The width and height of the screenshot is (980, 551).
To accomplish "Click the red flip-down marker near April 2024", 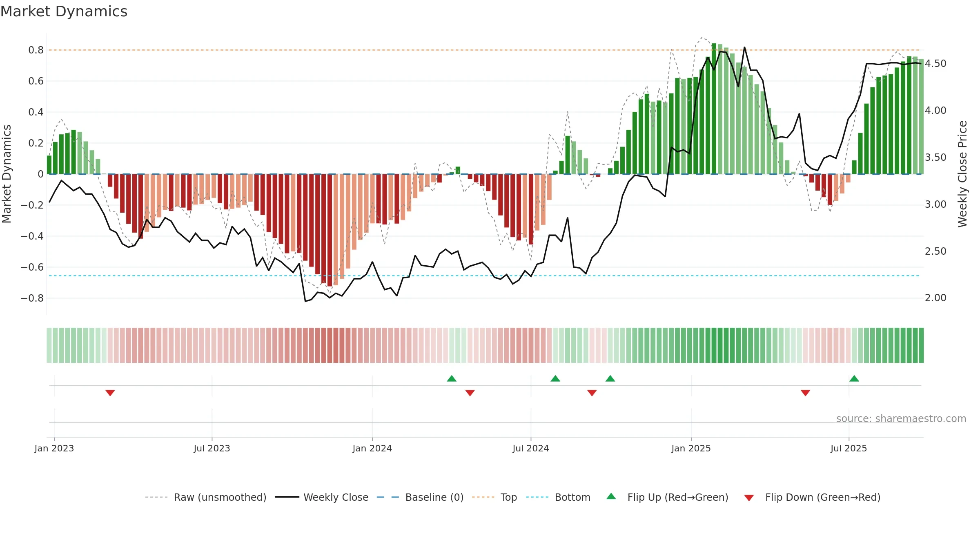I will (x=470, y=393).
